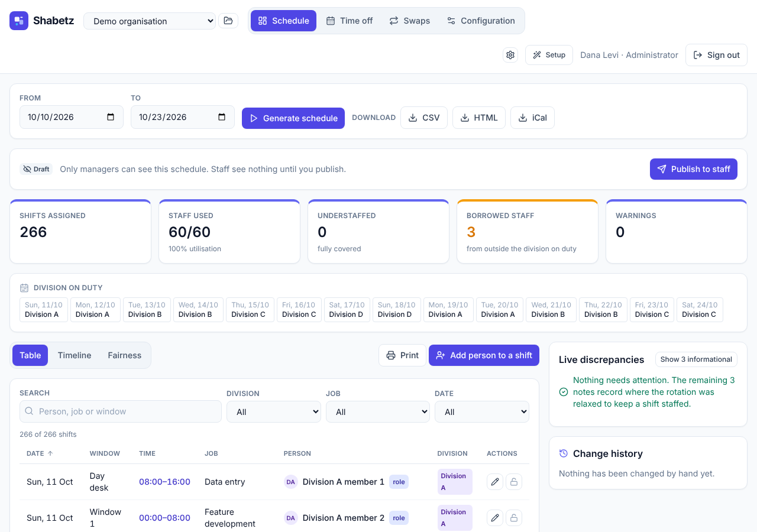Click the Sat, 17/10 Division D cell
The image size is (757, 532).
pos(347,310)
